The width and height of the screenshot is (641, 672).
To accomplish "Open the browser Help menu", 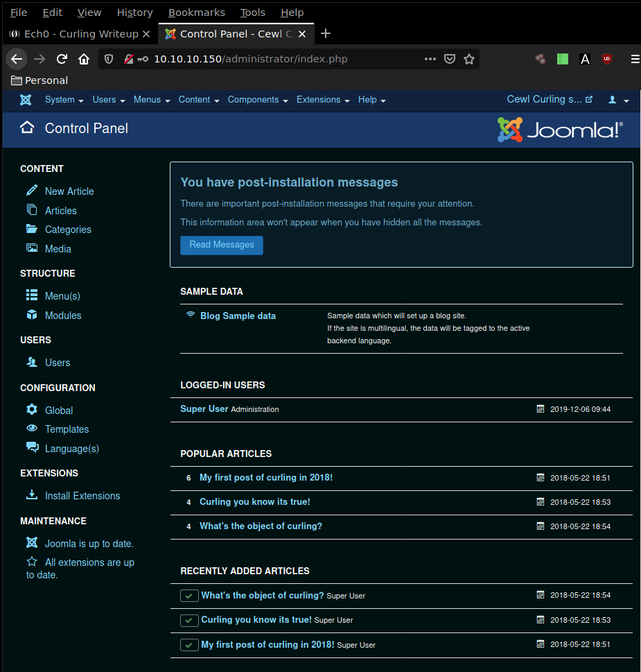I will point(292,12).
